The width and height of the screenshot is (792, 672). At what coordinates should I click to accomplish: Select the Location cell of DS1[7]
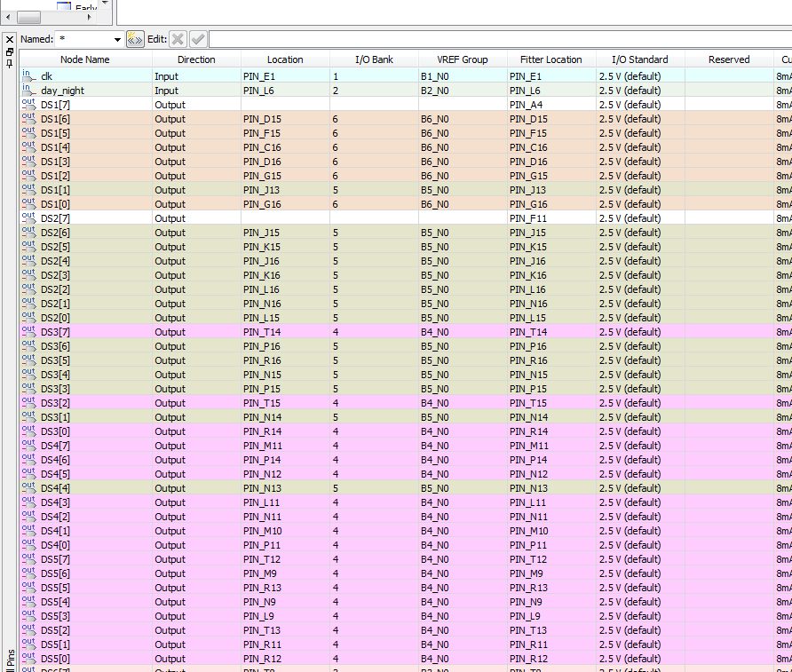click(285, 105)
